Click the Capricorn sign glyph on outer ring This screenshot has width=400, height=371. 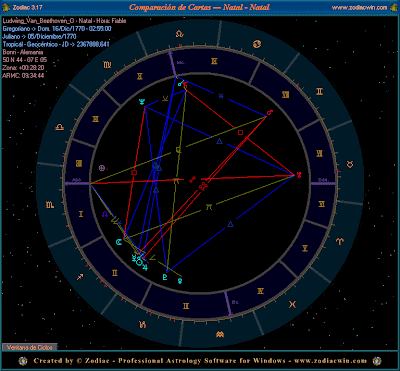[x=142, y=324]
